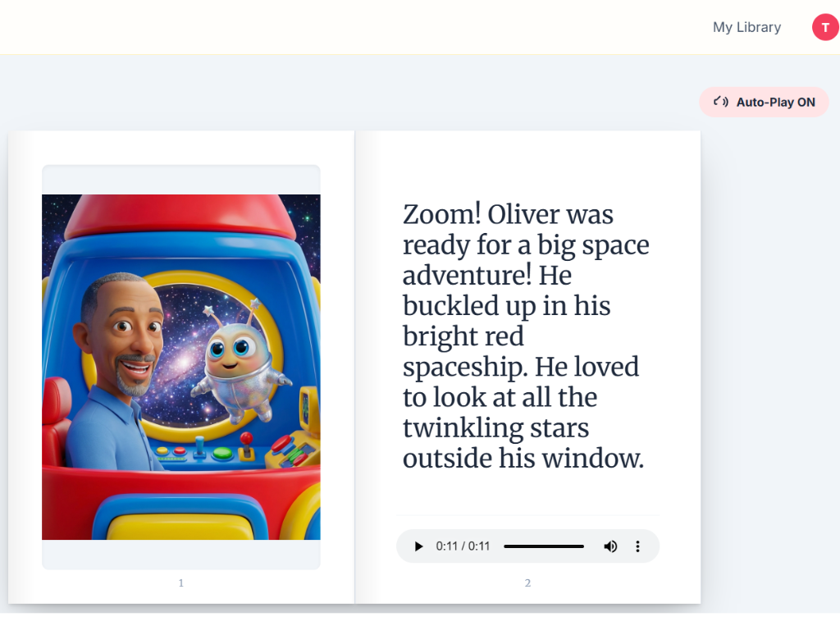Click the play triangle in the audio player
Viewport: 840px width, 626px height.
point(418,546)
